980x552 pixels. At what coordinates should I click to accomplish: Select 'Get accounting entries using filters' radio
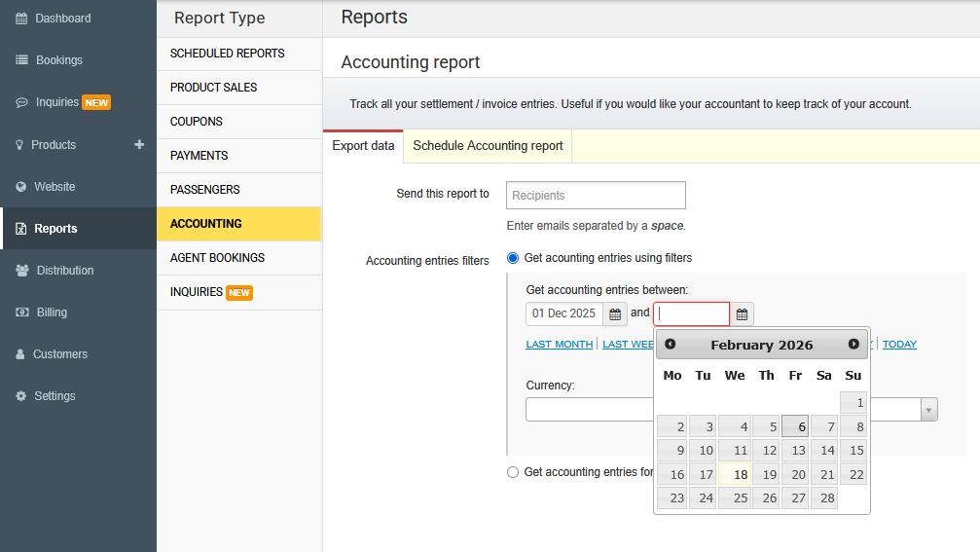pyautogui.click(x=513, y=258)
